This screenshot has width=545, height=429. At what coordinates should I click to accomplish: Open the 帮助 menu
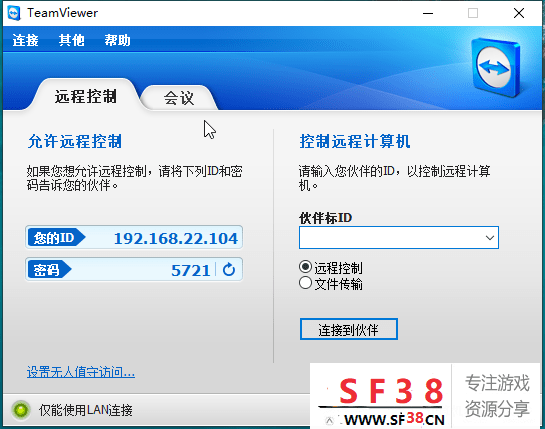pyautogui.click(x=117, y=40)
